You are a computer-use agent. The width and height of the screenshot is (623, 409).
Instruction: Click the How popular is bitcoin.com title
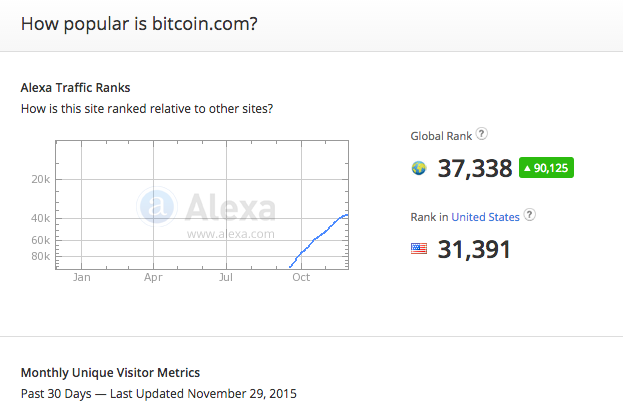pos(139,24)
